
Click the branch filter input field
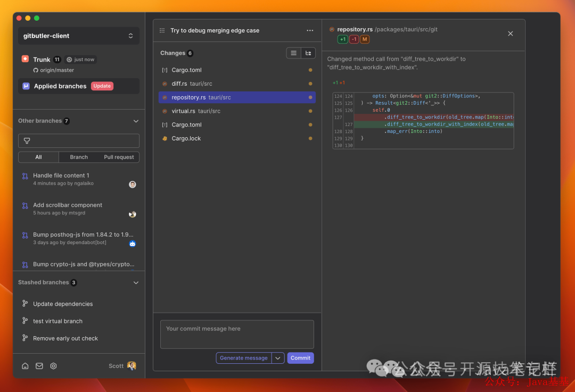coord(78,140)
